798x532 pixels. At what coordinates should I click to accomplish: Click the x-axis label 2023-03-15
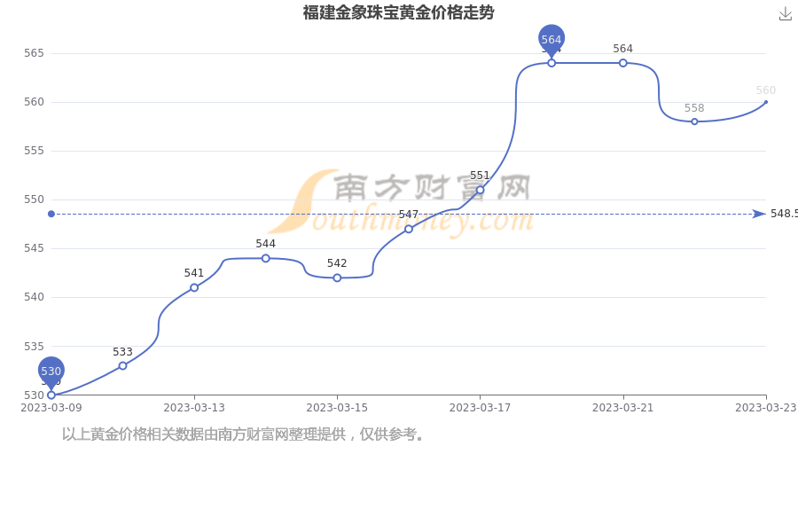click(x=337, y=408)
